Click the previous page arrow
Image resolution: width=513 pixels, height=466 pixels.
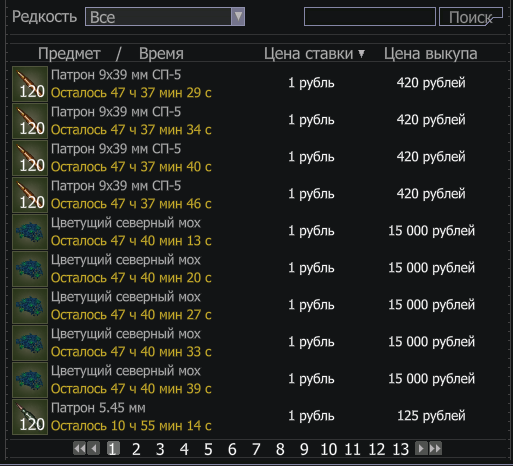(94, 448)
